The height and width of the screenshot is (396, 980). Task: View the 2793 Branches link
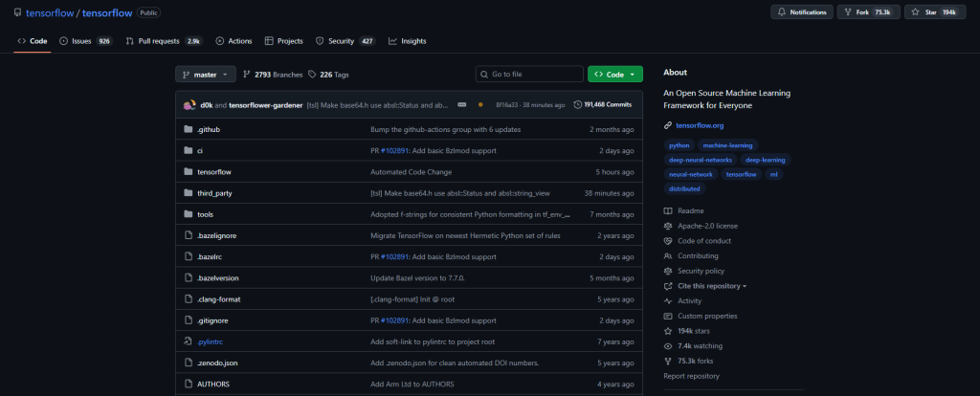273,75
